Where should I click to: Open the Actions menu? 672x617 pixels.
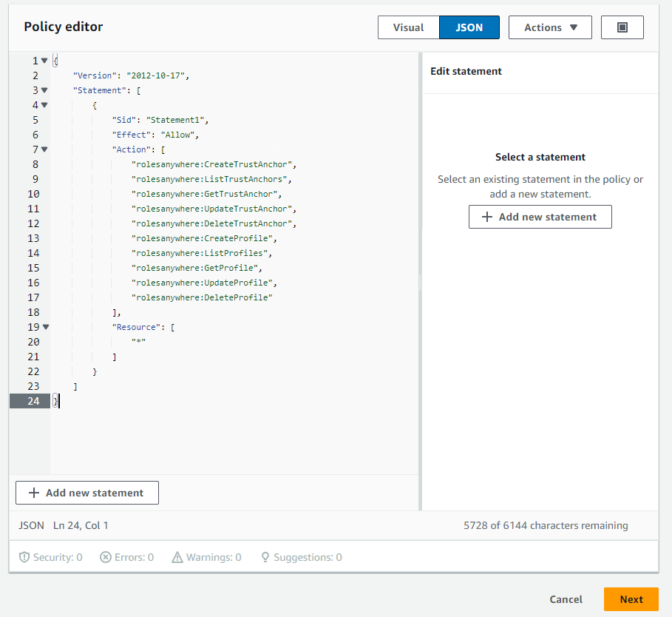[x=550, y=27]
